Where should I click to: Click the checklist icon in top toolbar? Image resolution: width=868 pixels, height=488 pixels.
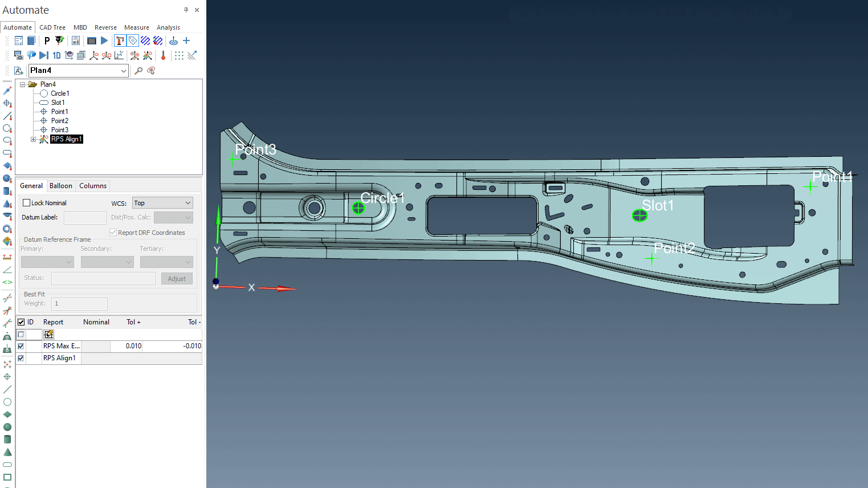coord(19,40)
